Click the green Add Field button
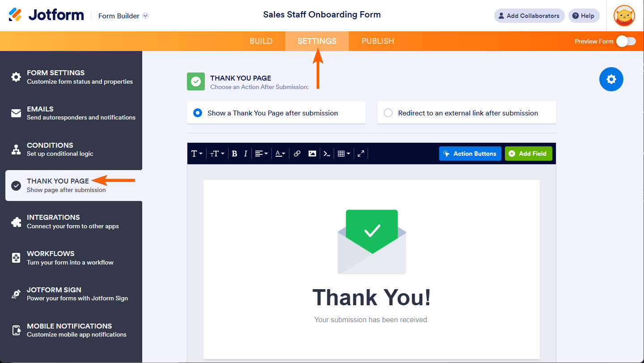Viewport: 644px width, 363px height. coord(528,154)
